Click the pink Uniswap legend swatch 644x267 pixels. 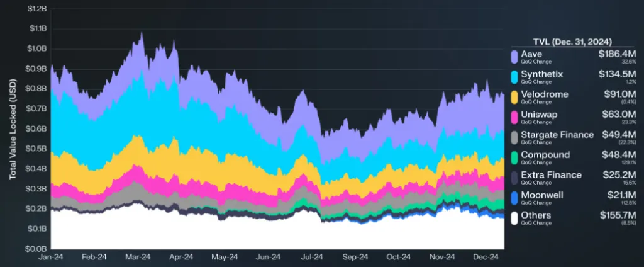point(514,118)
